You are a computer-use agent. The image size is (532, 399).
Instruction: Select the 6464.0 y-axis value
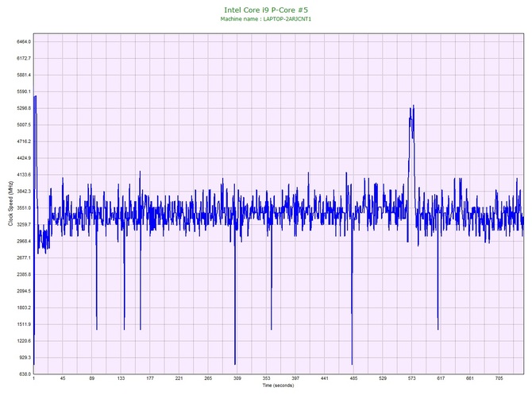point(24,42)
